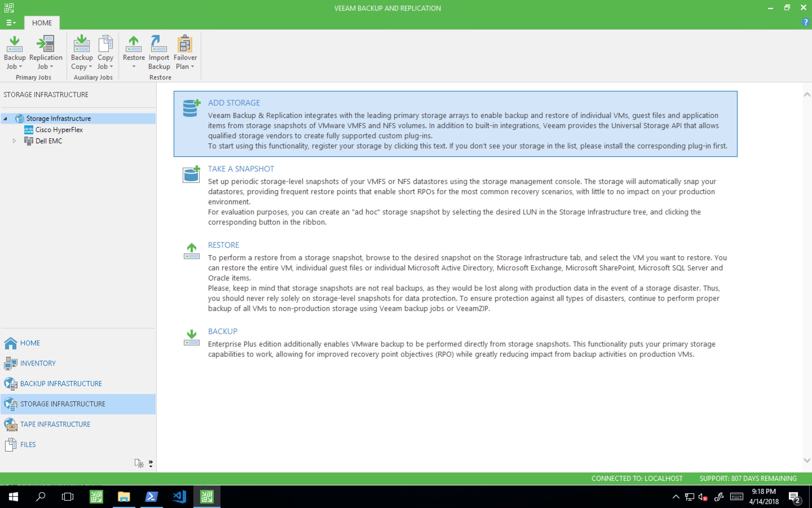The image size is (812, 508).
Task: Click the Take a Snapshot icon
Action: (x=191, y=174)
